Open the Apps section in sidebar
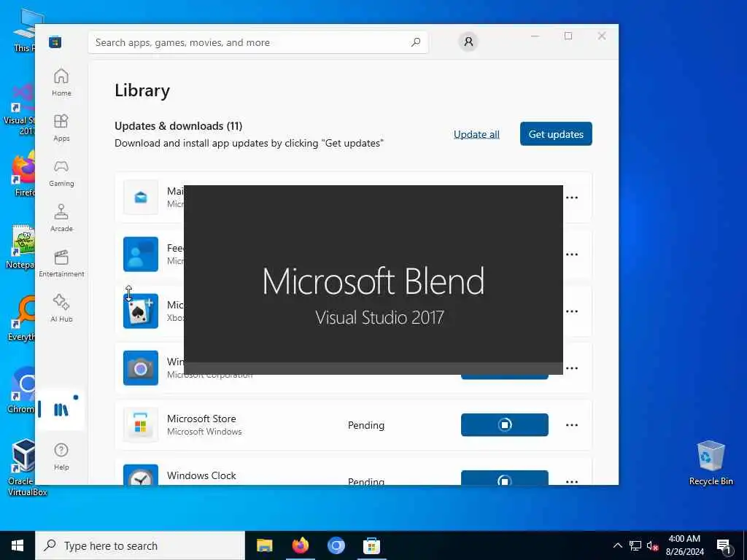747x560 pixels. point(61,128)
